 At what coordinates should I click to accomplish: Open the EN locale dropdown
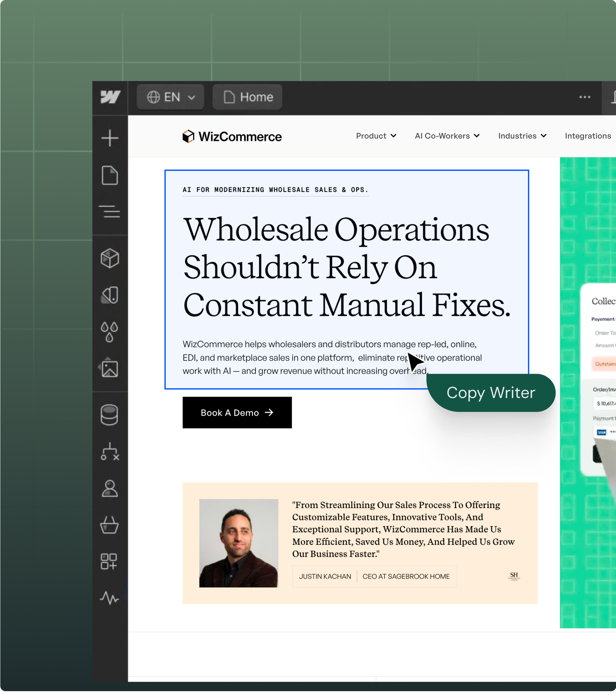coord(170,97)
